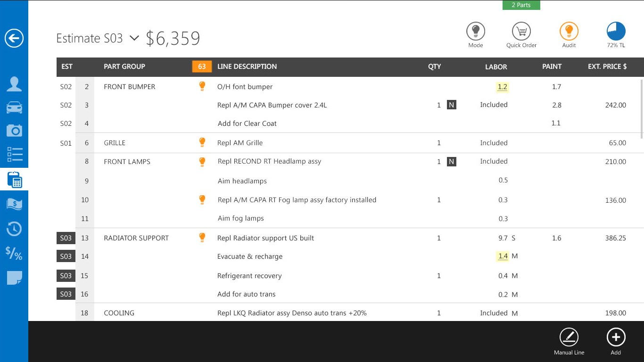Click the green 2 Parts banner
Image resolution: width=644 pixels, height=362 pixels.
[521, 5]
